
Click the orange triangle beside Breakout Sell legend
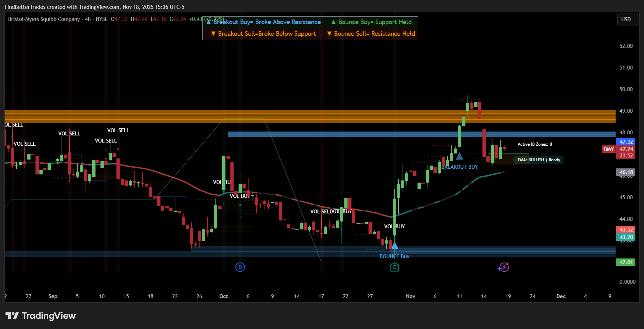(213, 34)
